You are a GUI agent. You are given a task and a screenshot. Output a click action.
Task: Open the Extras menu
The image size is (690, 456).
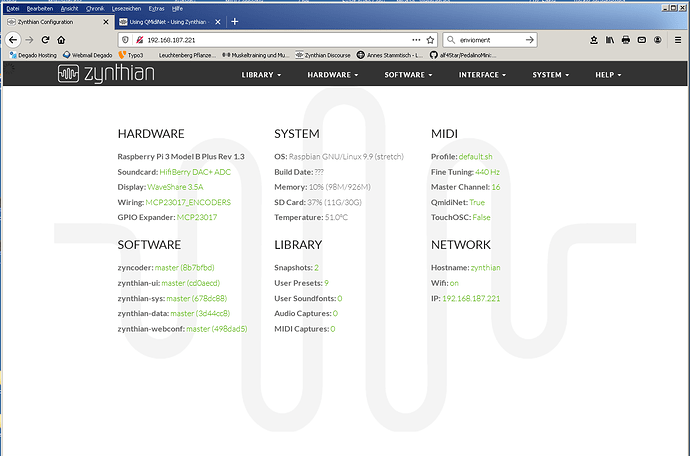coord(156,8)
